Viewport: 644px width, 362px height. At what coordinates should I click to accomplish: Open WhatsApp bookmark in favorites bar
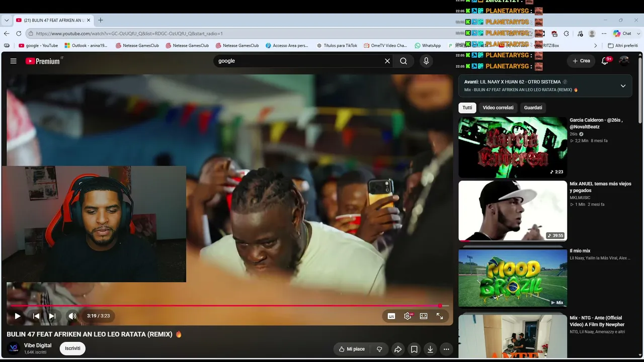click(x=428, y=45)
